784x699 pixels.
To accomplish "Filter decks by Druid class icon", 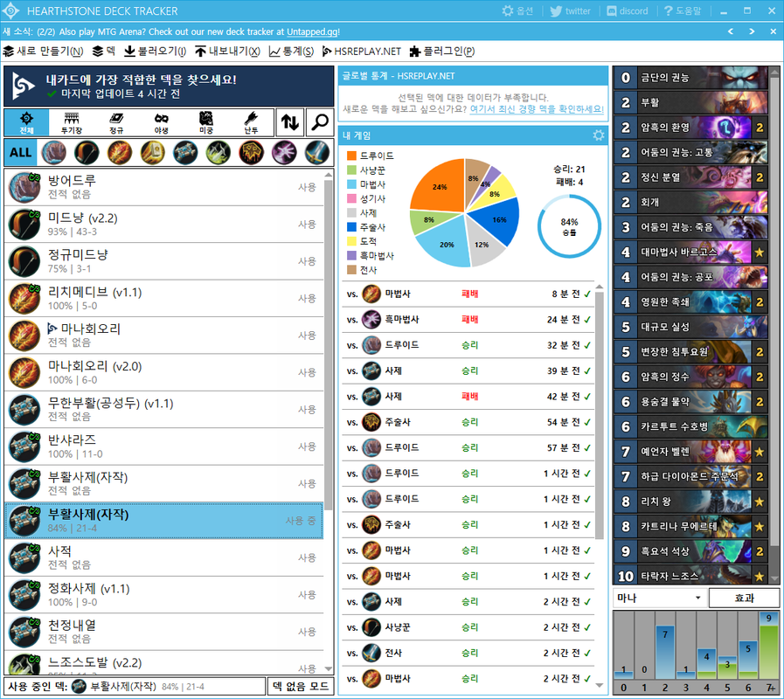I will tap(53, 153).
